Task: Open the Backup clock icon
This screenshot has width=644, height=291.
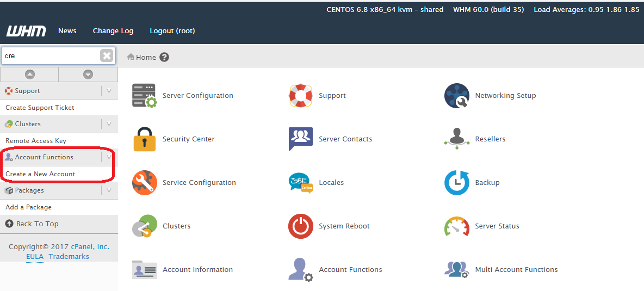Action: tap(457, 183)
